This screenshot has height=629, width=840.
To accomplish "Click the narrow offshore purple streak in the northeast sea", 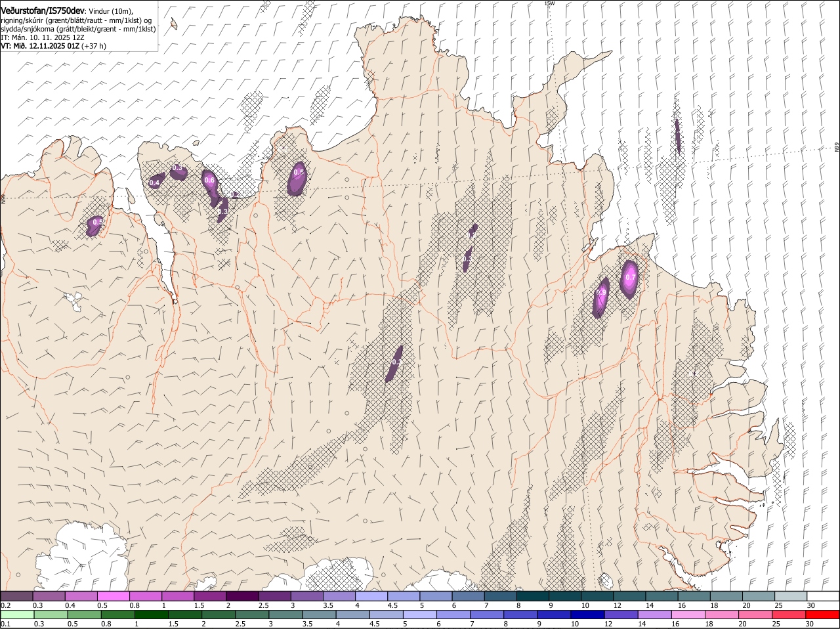I will point(677,135).
